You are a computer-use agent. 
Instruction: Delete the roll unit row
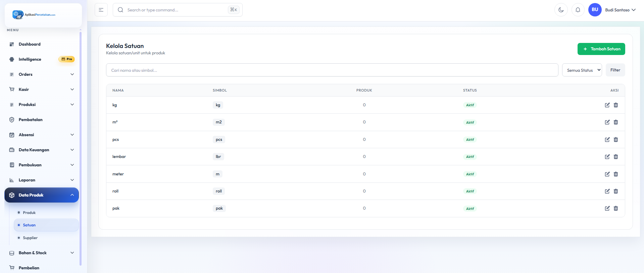click(x=616, y=191)
